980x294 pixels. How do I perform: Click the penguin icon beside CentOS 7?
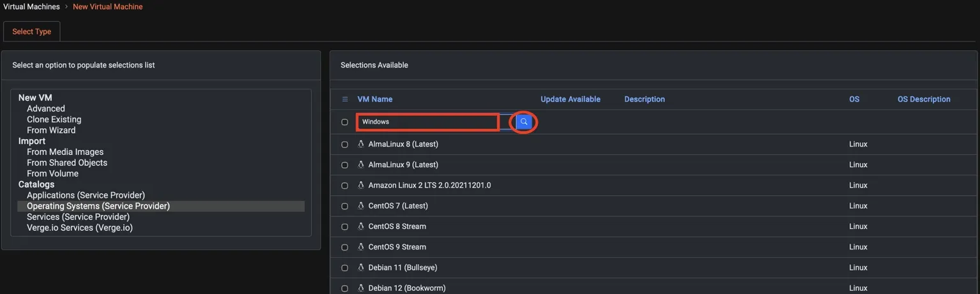(x=361, y=206)
